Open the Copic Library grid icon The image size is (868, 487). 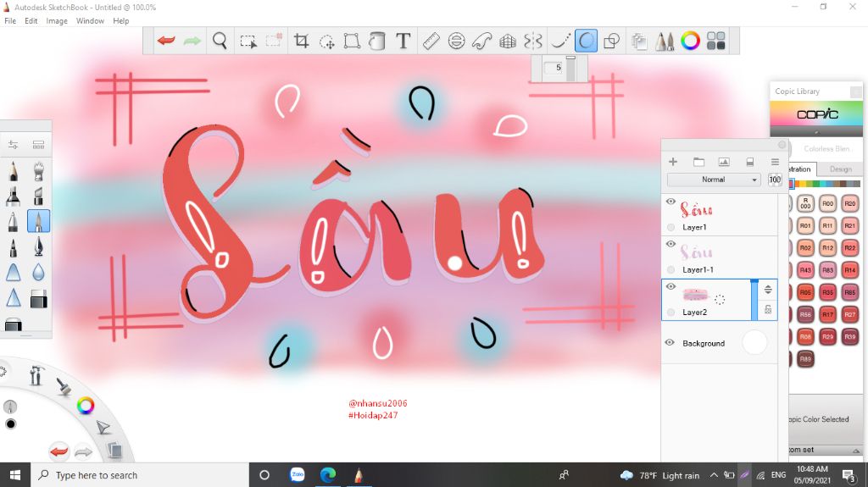click(715, 41)
